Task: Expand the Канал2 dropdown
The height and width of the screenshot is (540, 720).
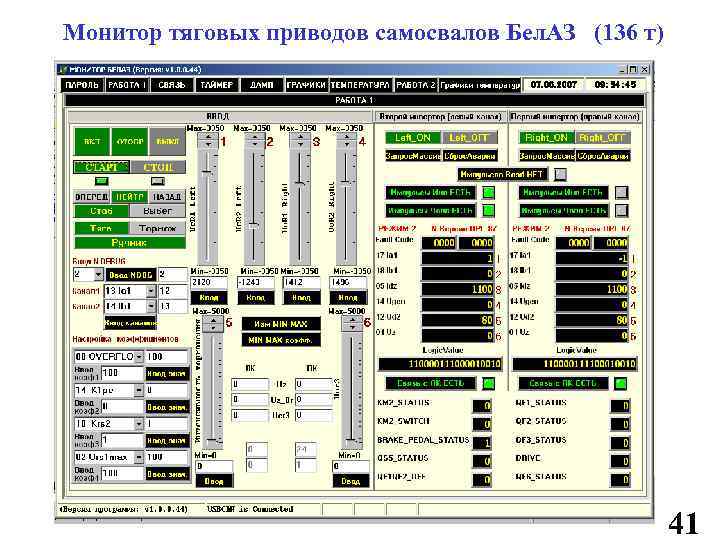Action: pyautogui.click(x=151, y=306)
